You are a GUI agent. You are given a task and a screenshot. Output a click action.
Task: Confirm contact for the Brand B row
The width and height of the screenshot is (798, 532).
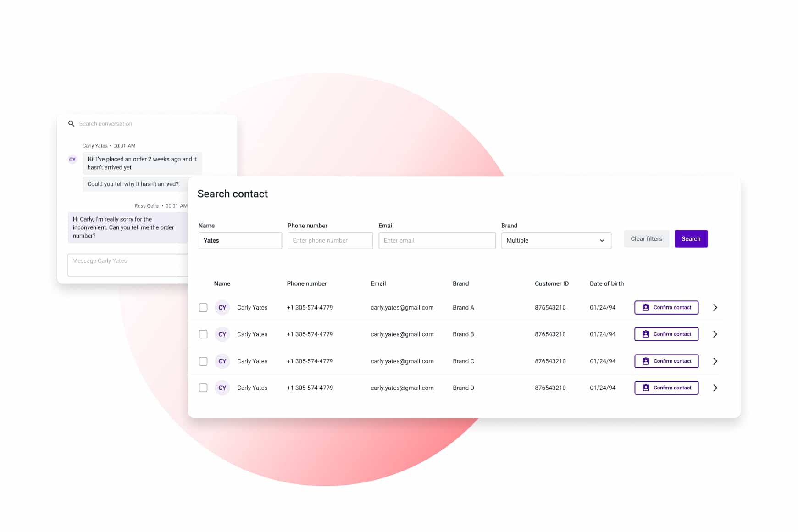tap(666, 334)
